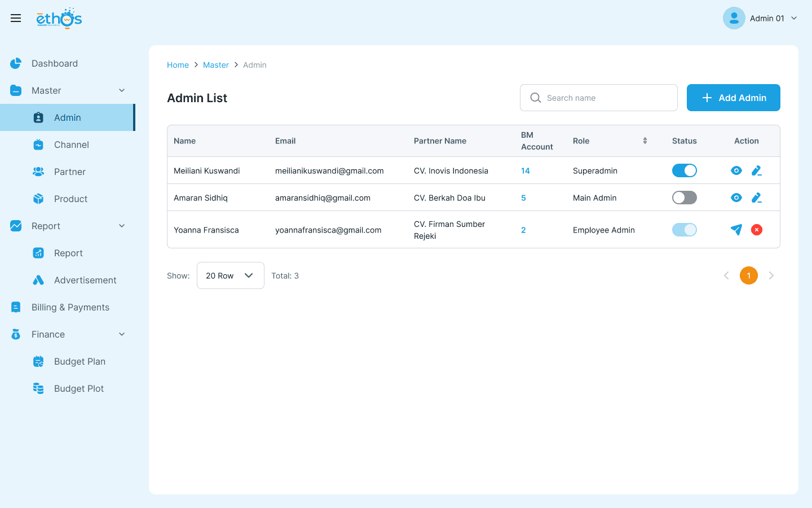
Task: Click the Channel icon in sidebar
Action: [x=38, y=144]
